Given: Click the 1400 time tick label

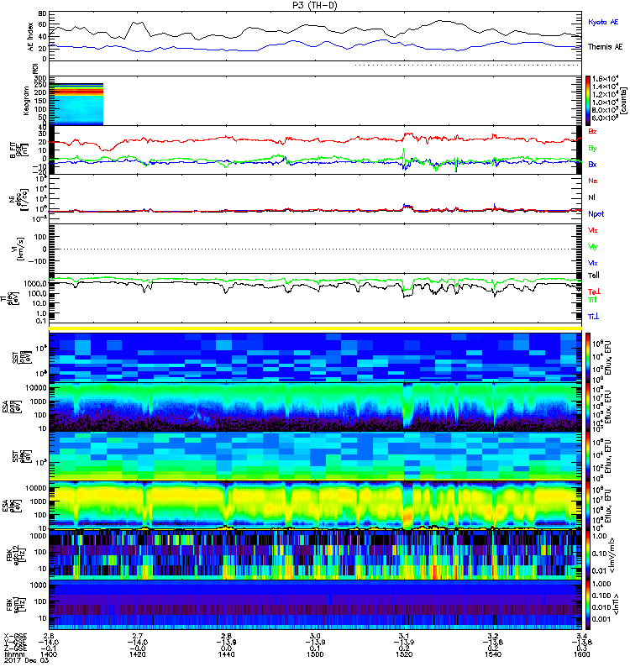Looking at the screenshot, I should (49, 654).
